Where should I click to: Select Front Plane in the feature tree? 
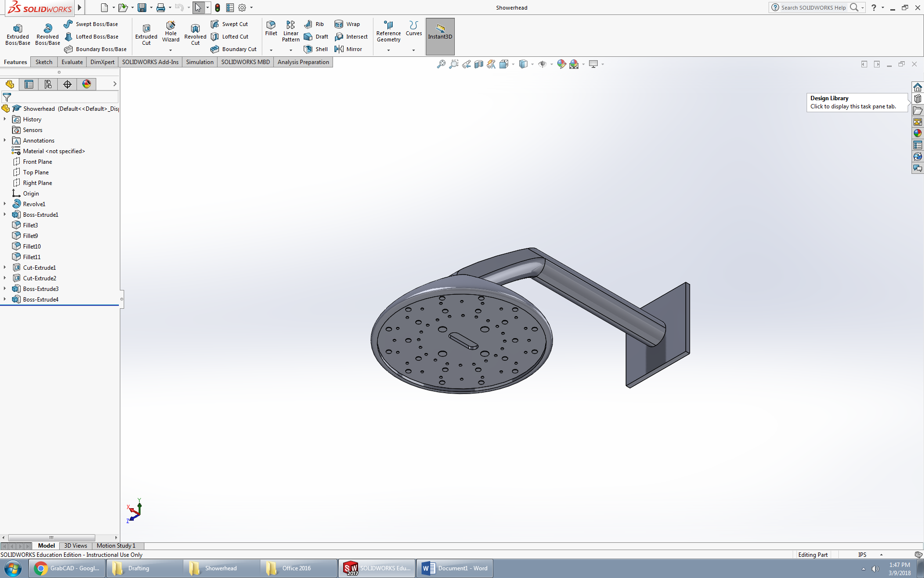point(38,161)
